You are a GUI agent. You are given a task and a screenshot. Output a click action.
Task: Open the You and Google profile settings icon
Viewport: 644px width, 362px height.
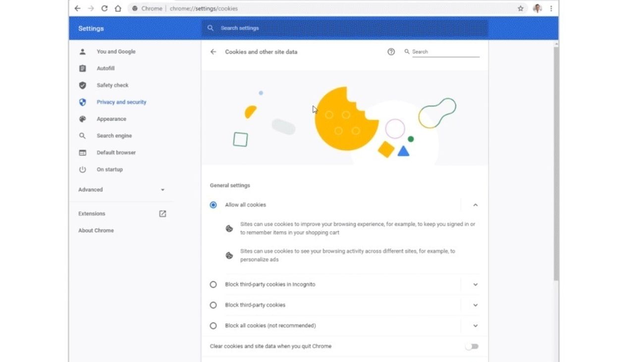(x=82, y=52)
